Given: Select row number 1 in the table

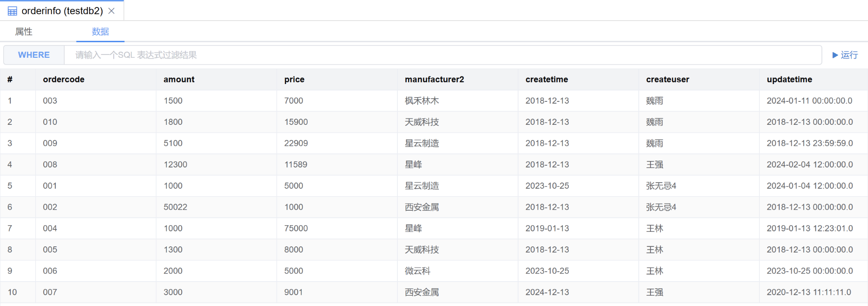Looking at the screenshot, I should 10,101.
